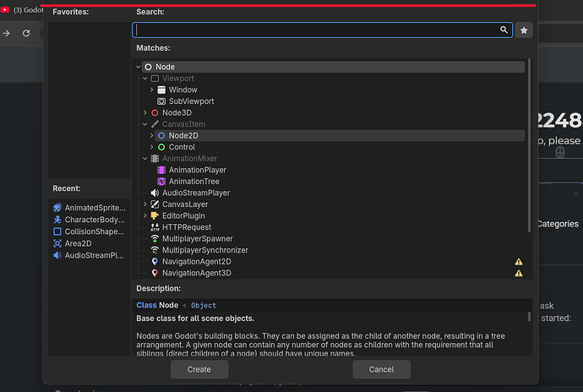Click the HTTPRequest arrows icon
Screen dimensions: 583x392
pyautogui.click(x=155, y=227)
